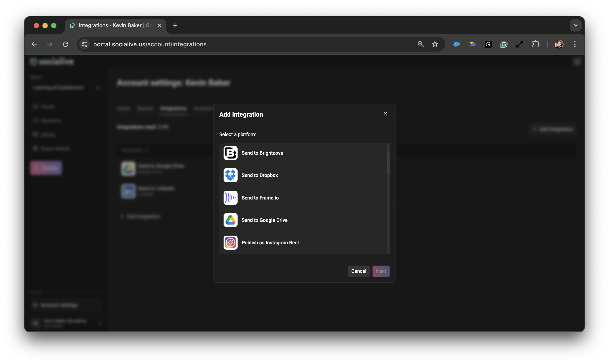Choose the Dropbox logo icon
The height and width of the screenshot is (364, 609).
(x=230, y=175)
